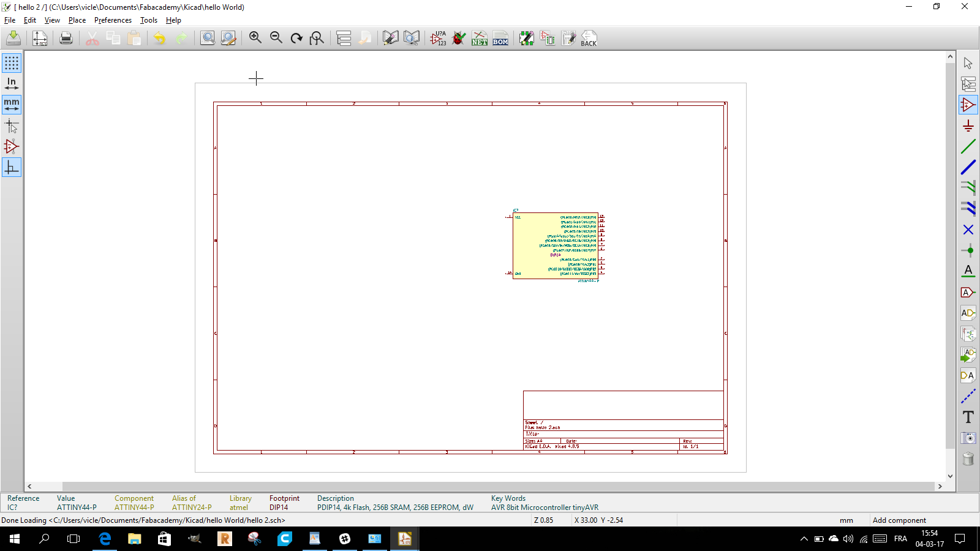Open the Edit menu
This screenshot has height=551, width=980.
click(x=30, y=20)
